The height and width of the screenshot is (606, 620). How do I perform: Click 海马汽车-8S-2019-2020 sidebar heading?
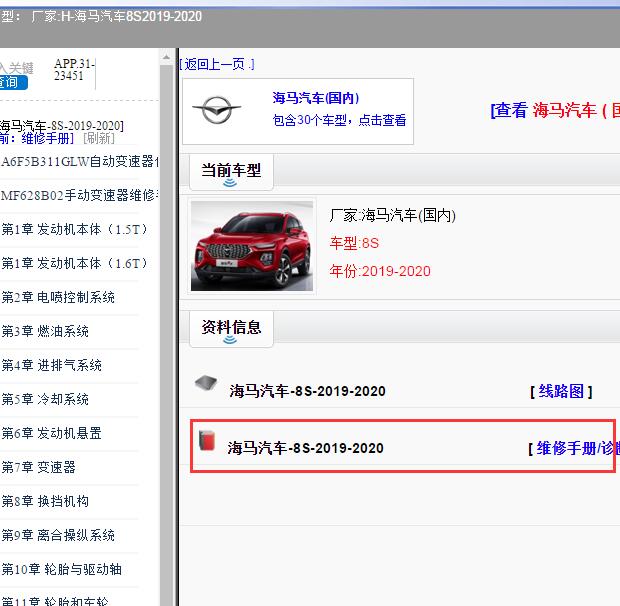coord(62,126)
